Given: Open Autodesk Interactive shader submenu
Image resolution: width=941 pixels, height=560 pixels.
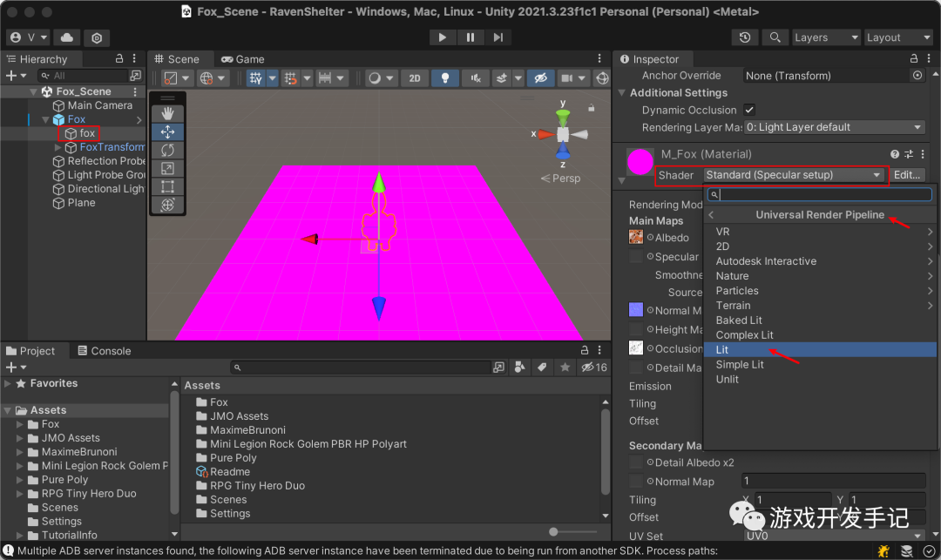Looking at the screenshot, I should (820, 261).
